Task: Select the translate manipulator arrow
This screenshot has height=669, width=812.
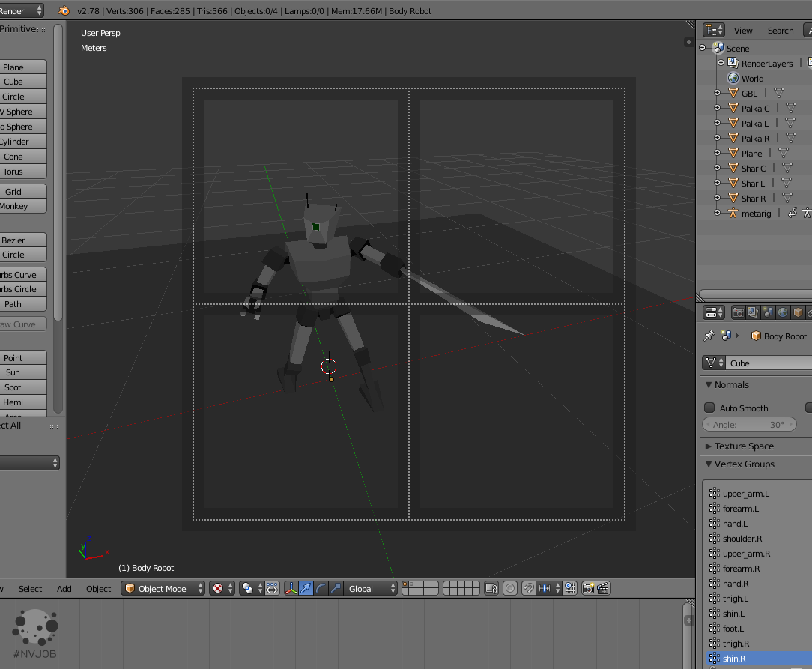Action: (x=306, y=588)
